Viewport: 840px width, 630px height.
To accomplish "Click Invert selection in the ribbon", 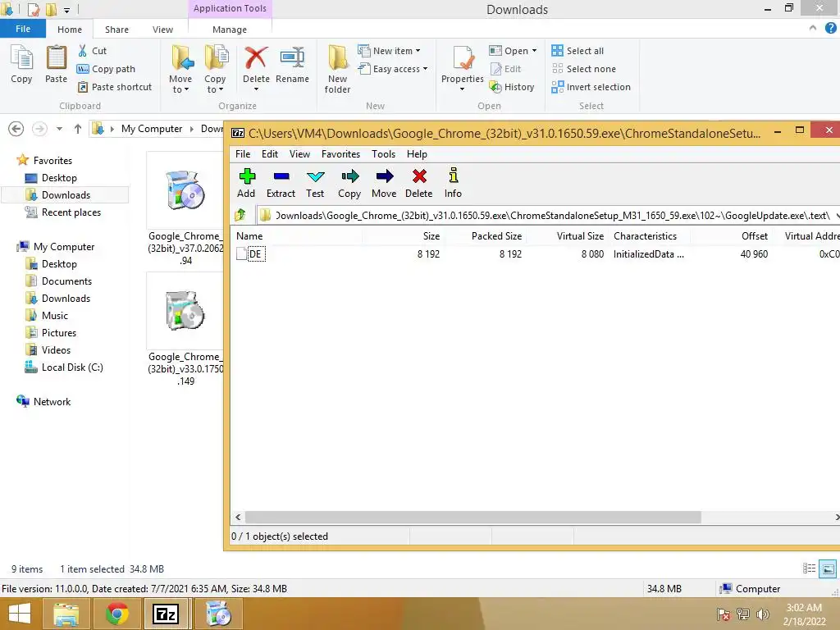I will point(591,87).
